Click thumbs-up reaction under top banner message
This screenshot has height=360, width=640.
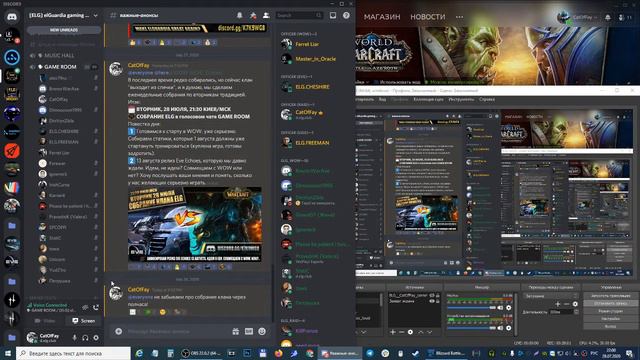click(x=135, y=42)
